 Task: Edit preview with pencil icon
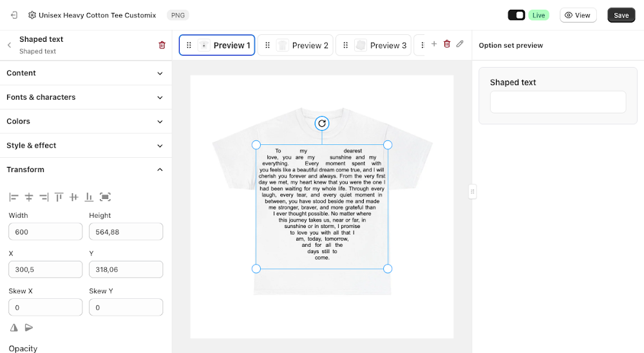[x=460, y=44]
